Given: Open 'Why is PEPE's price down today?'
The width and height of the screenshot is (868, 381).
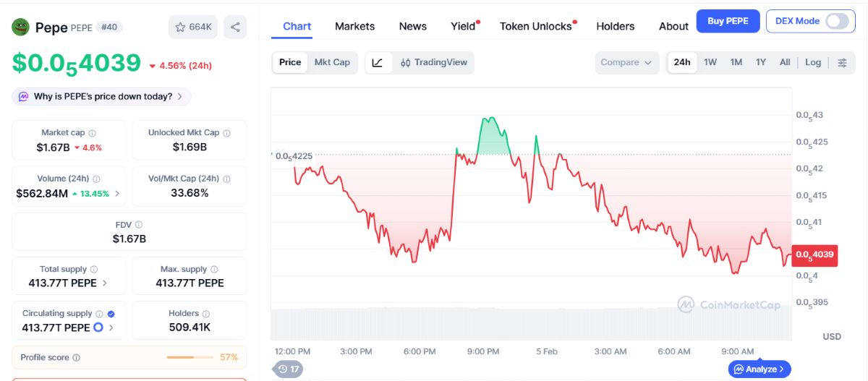Looking at the screenshot, I should [x=101, y=96].
